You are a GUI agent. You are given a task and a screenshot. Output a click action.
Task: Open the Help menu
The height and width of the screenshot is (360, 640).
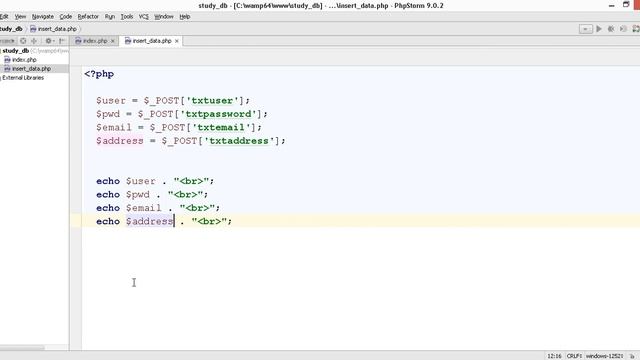click(x=185, y=17)
